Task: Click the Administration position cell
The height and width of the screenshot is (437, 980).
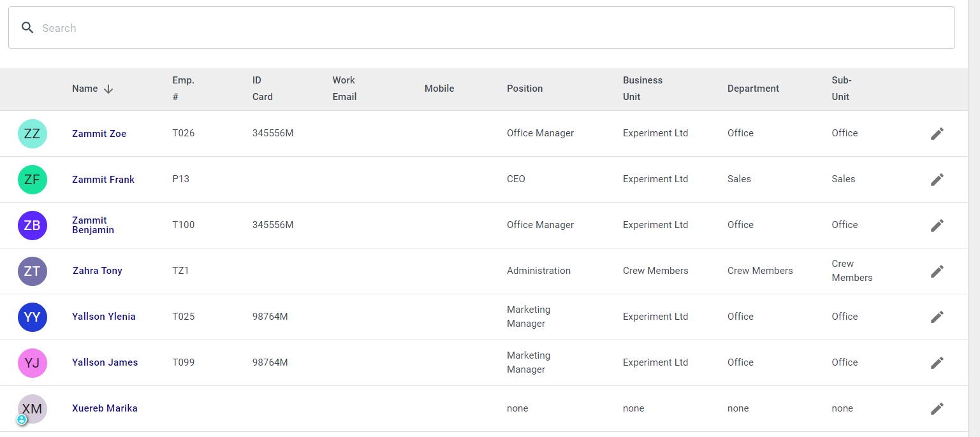Action: [x=539, y=271]
